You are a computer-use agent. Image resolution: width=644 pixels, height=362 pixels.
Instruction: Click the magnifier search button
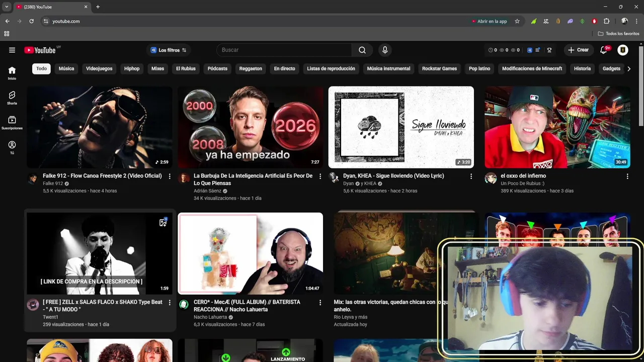(362, 50)
